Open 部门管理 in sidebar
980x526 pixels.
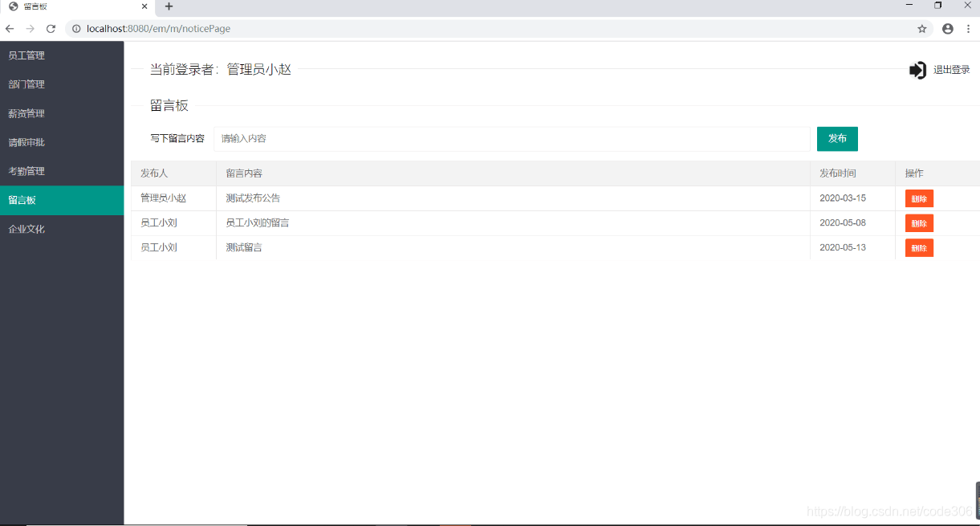click(62, 84)
